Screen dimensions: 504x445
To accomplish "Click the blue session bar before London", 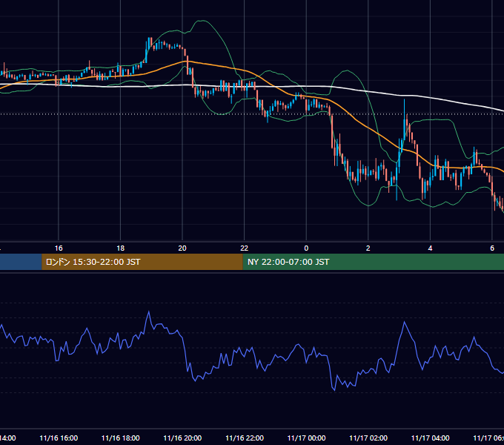I will pyautogui.click(x=21, y=262).
